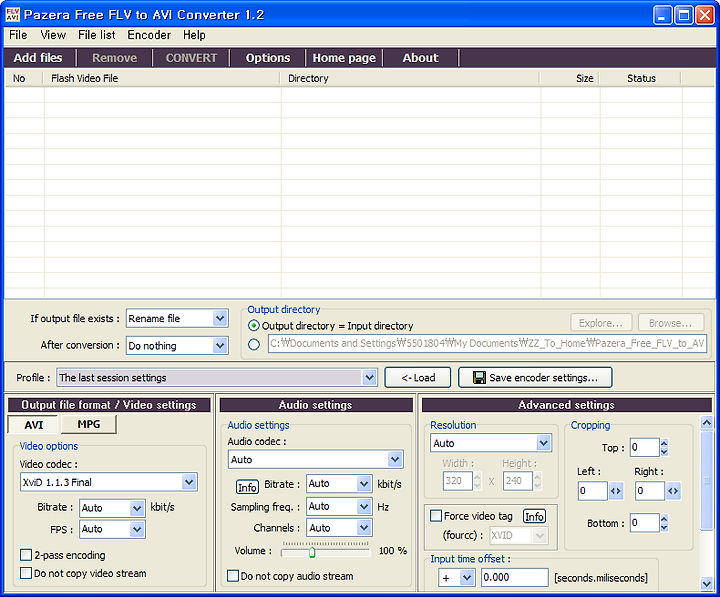Click the About toolbar button

421,58
